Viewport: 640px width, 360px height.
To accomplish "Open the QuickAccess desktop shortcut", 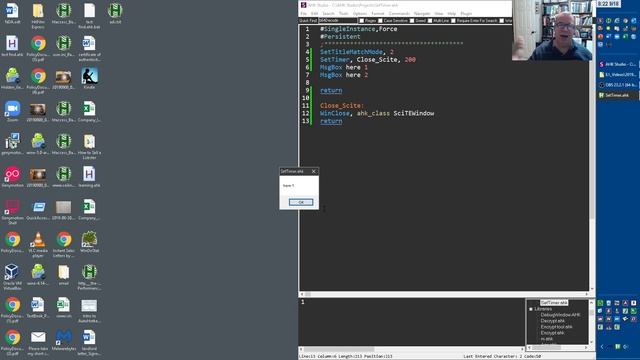I will (x=38, y=209).
